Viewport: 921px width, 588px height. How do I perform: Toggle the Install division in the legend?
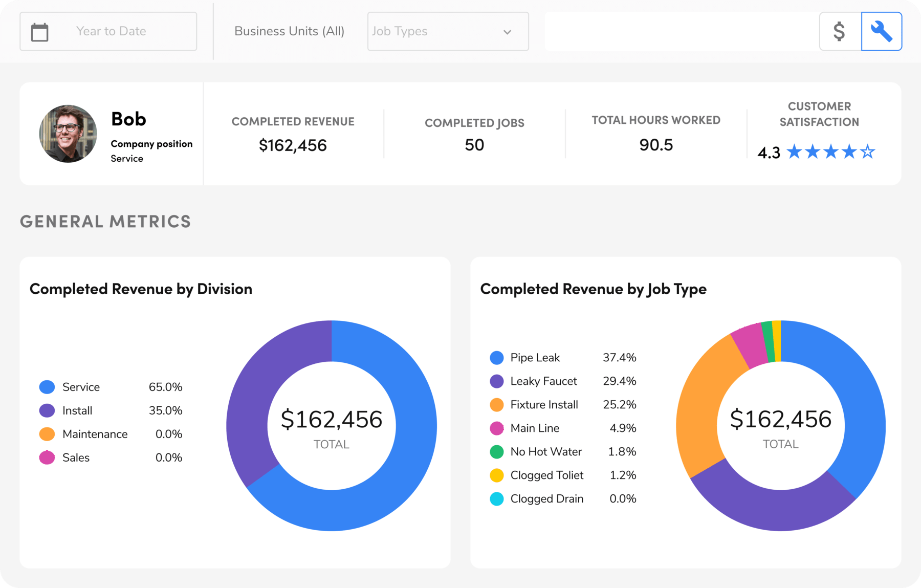[47, 410]
